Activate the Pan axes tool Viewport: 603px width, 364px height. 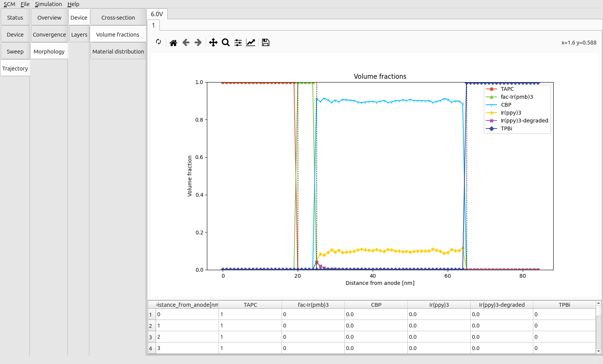(x=213, y=43)
